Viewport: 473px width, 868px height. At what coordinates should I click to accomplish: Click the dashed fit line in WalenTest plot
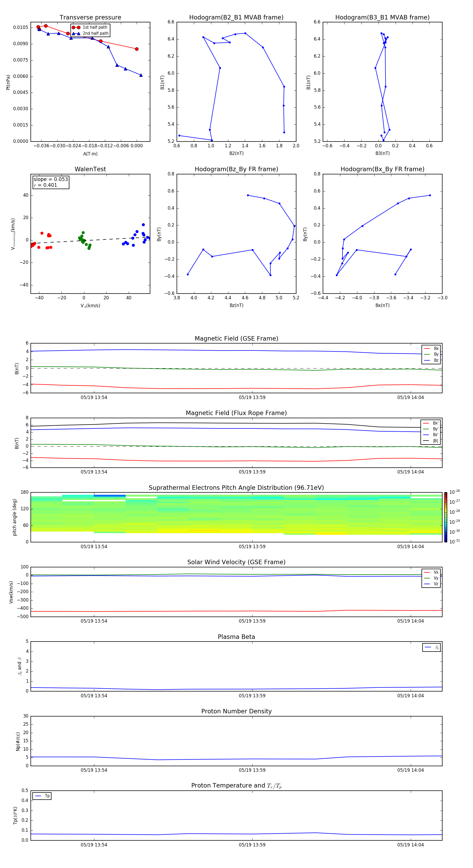[90, 240]
